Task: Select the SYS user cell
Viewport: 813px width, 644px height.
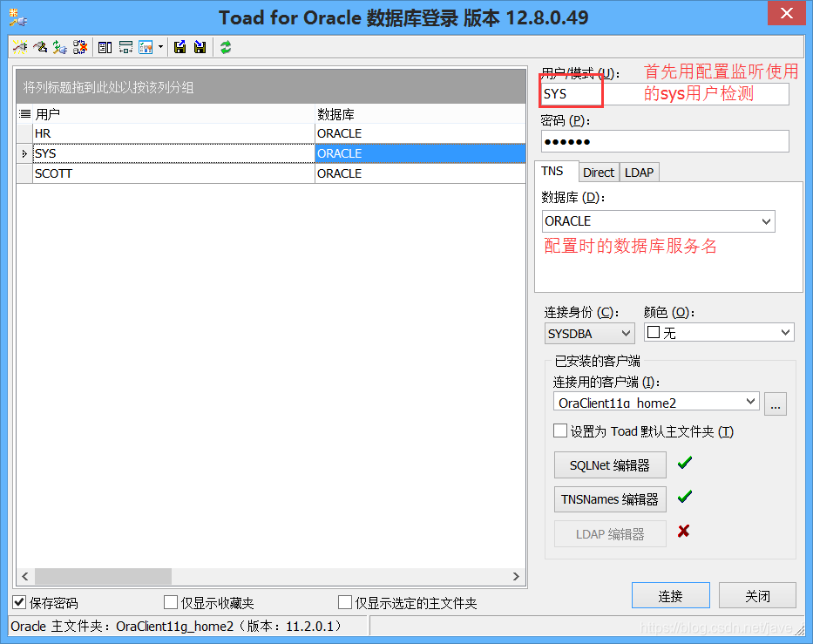Action: point(173,153)
